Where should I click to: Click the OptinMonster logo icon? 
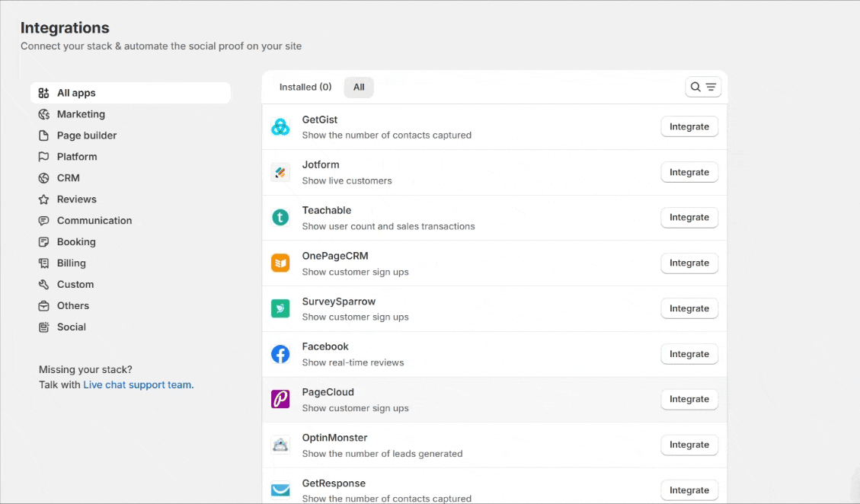click(280, 445)
